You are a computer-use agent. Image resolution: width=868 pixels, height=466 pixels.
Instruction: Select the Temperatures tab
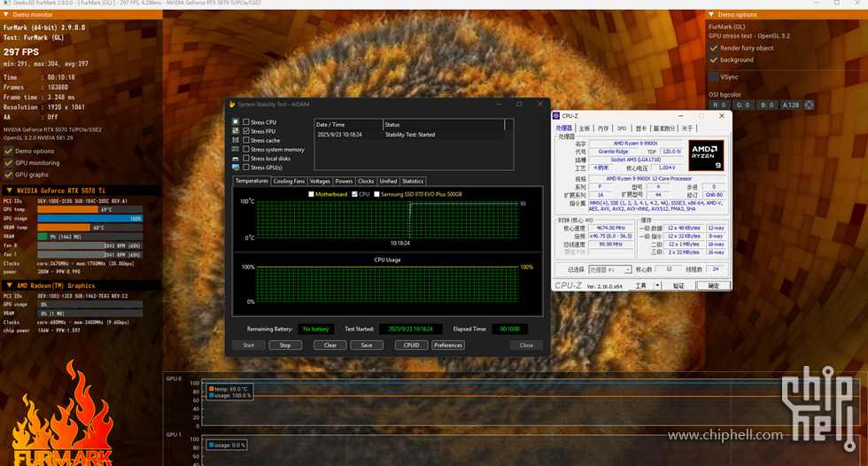point(252,181)
